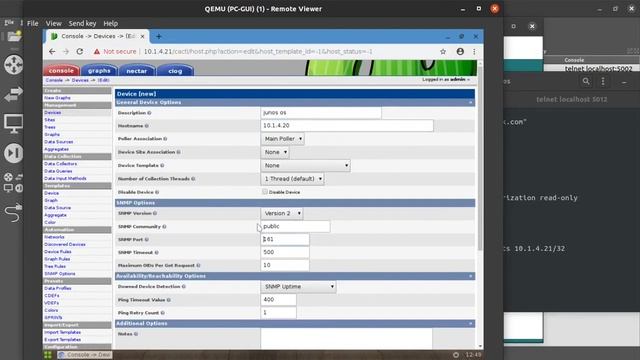The width and height of the screenshot is (640, 360).
Task: Switch to the console tab in Cacti
Action: pos(61,71)
